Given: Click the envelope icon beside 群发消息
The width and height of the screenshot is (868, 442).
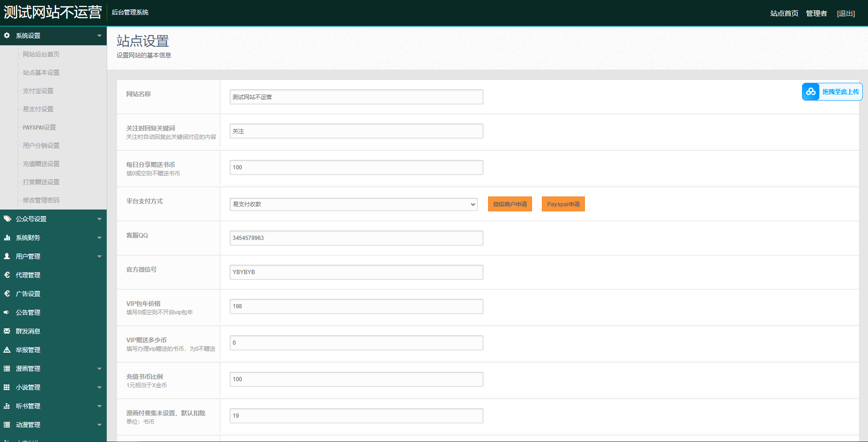Looking at the screenshot, I should click(7, 331).
